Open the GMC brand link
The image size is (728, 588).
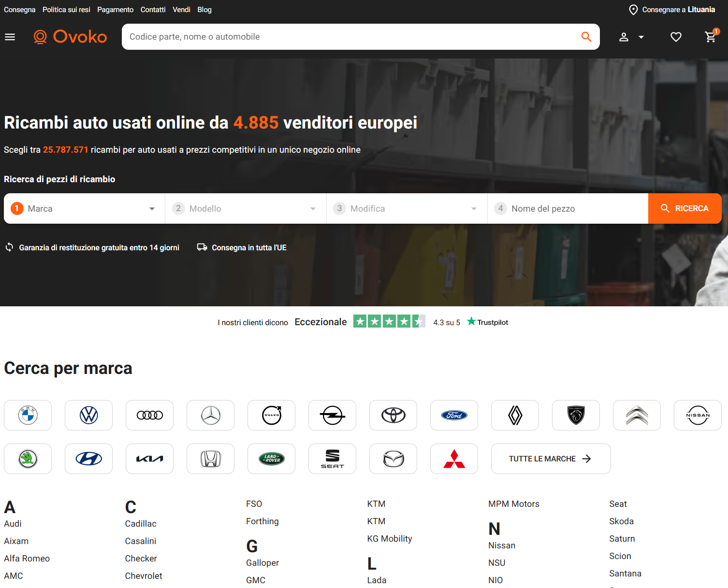coord(256,580)
